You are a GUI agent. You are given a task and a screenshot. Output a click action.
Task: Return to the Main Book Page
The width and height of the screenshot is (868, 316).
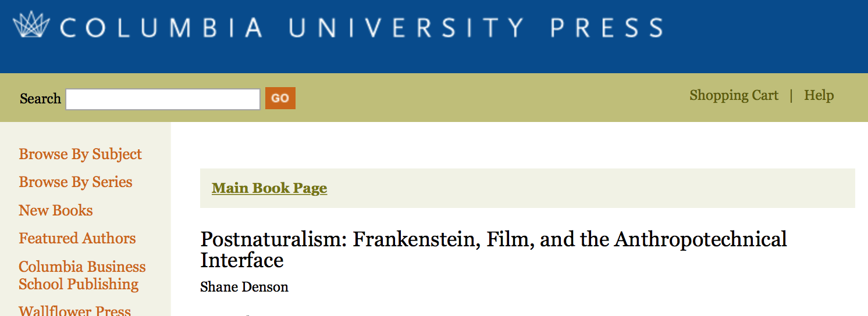269,188
